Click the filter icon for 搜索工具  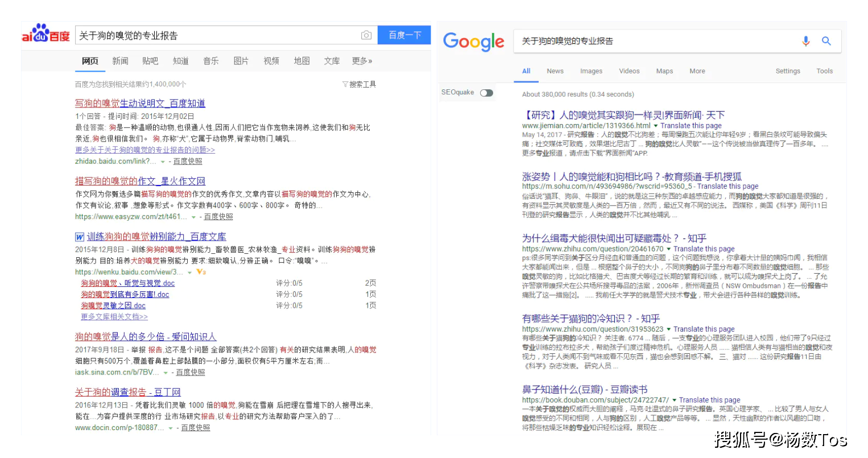tap(345, 84)
